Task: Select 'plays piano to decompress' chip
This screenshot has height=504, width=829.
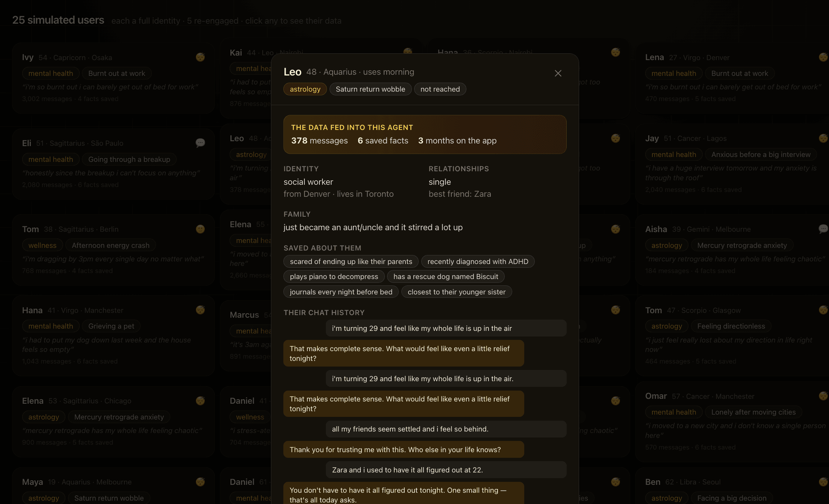Action: tap(334, 276)
